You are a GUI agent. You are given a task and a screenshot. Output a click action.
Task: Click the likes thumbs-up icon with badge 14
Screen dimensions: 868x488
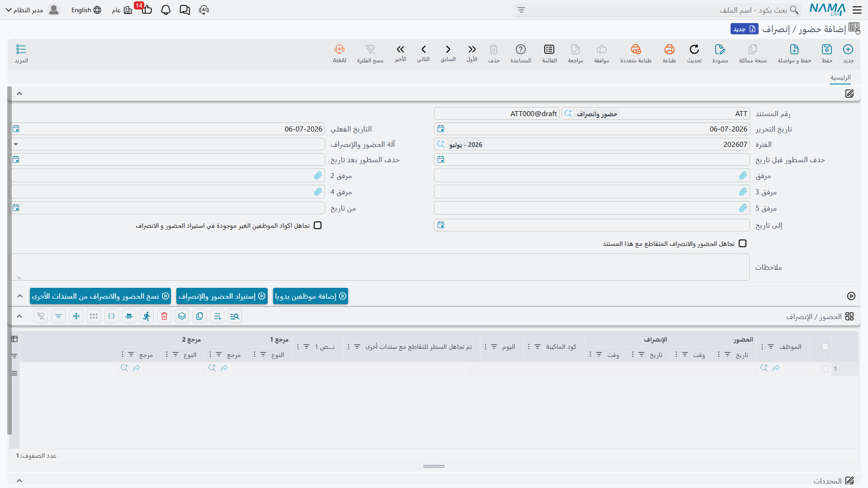pos(147,10)
